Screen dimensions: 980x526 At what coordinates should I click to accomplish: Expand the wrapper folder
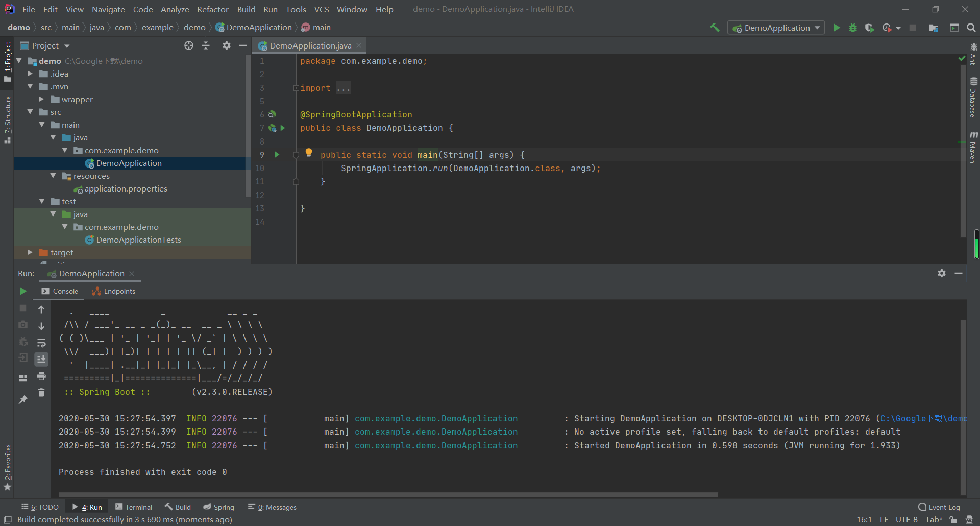click(x=41, y=99)
